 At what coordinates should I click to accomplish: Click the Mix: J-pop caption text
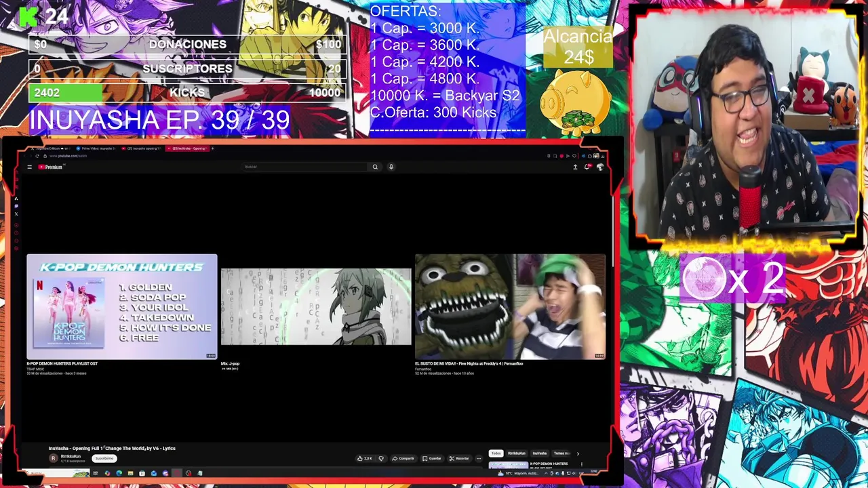point(230,364)
